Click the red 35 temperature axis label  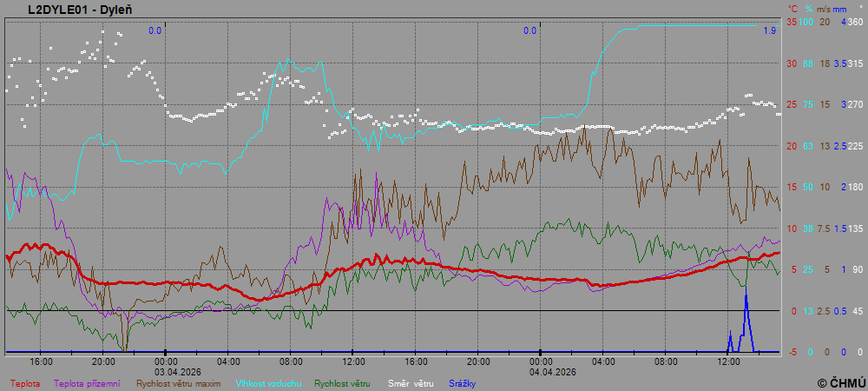792,22
